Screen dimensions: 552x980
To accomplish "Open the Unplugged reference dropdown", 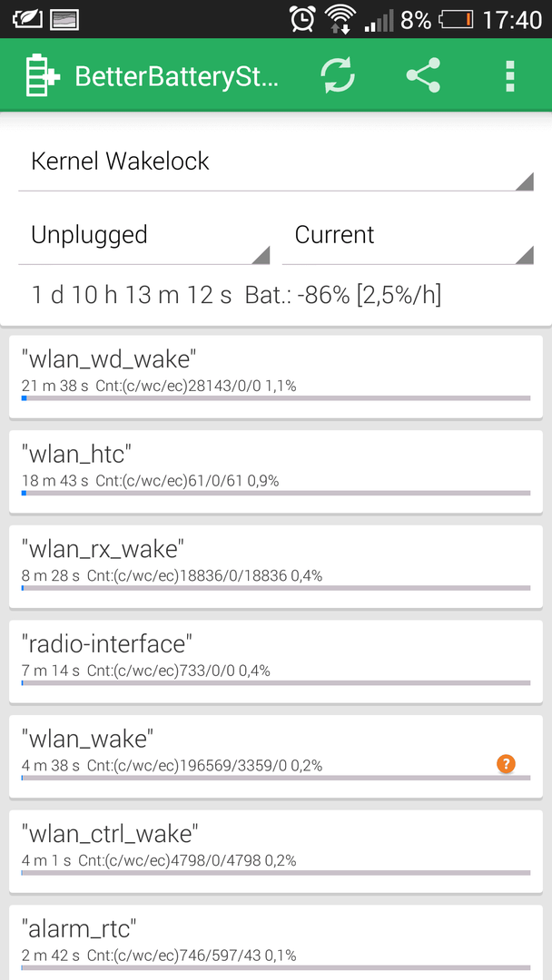I will (143, 236).
